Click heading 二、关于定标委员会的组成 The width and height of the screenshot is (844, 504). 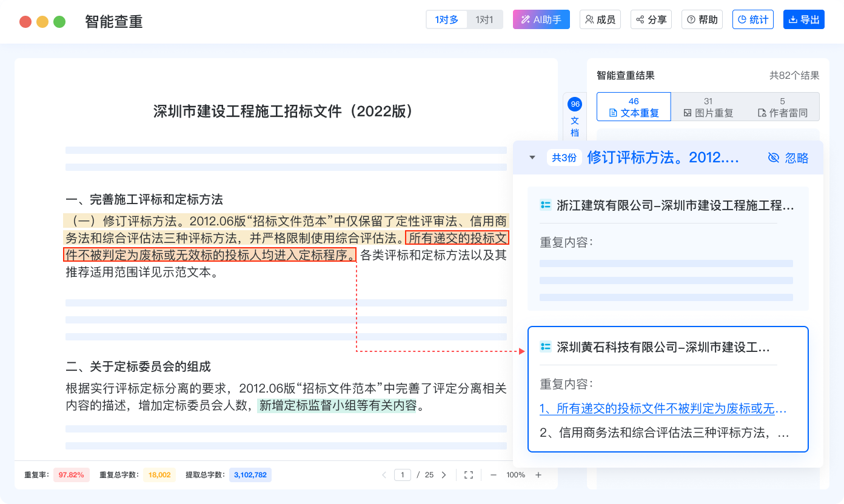[138, 366]
